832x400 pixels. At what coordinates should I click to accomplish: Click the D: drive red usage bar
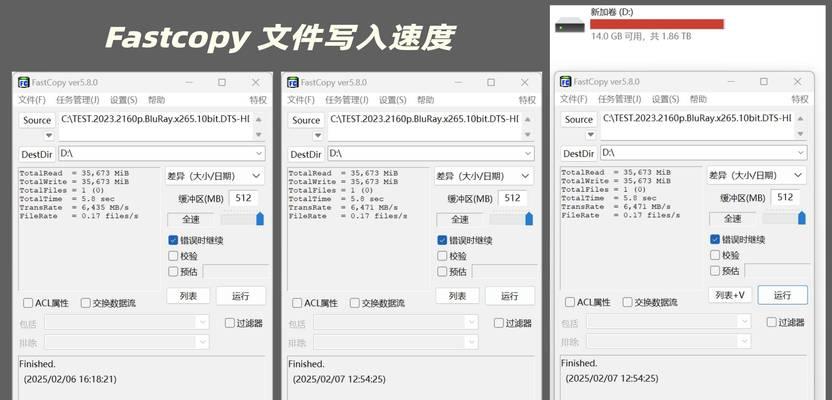(657, 24)
